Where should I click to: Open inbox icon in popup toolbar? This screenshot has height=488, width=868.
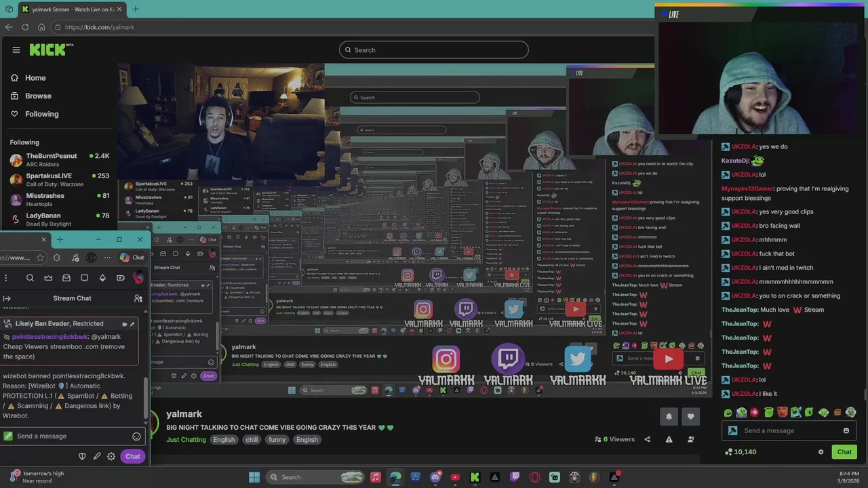coord(66,278)
